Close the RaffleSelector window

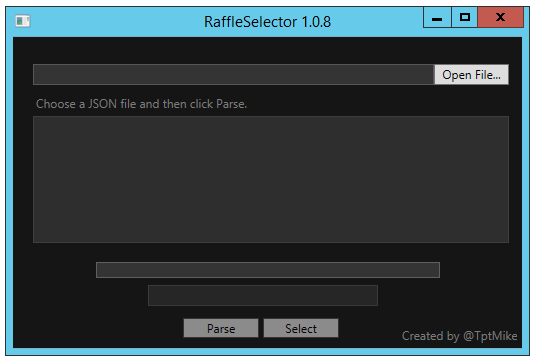(500, 17)
